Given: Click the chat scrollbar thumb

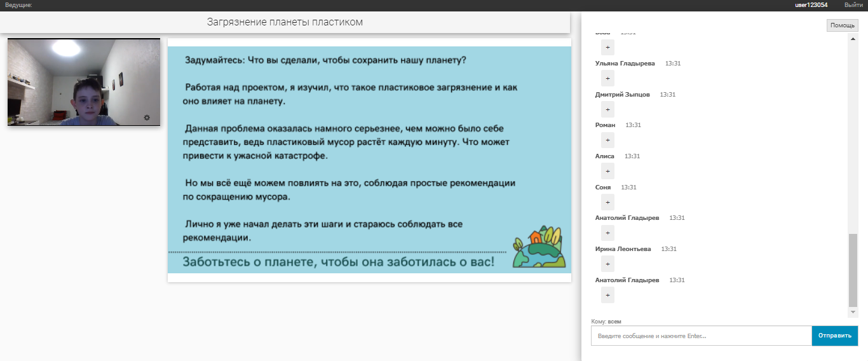Looking at the screenshot, I should click(853, 270).
